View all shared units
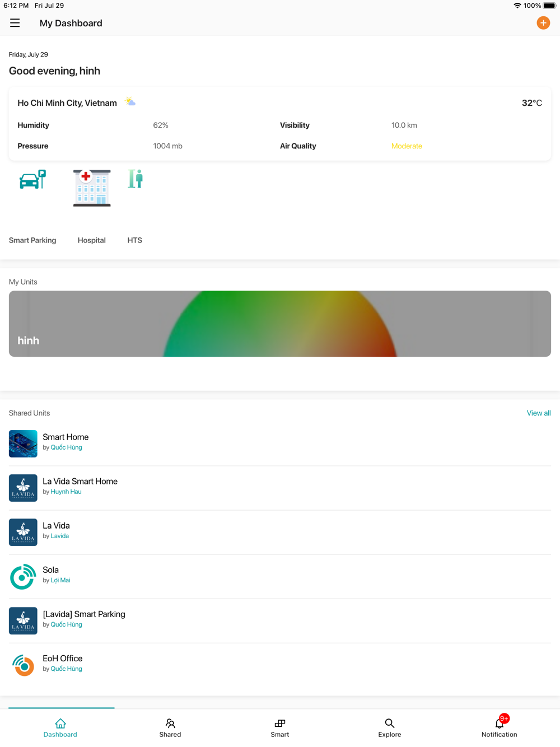560x747 pixels. pos(539,413)
